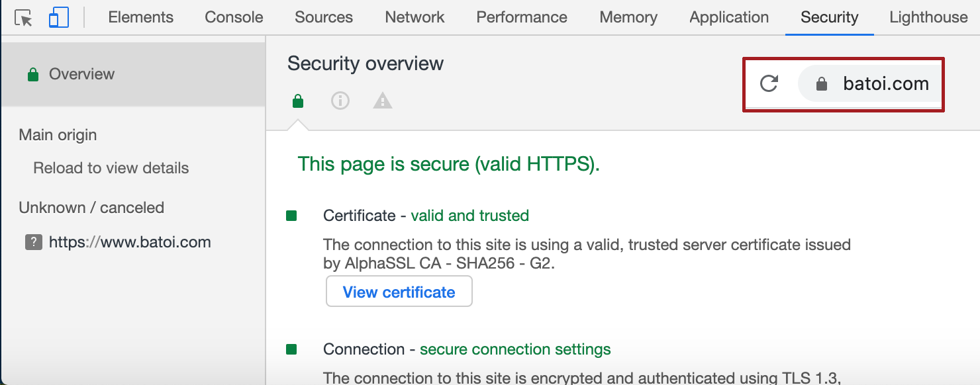Click the padlock next to batoi.com
The width and height of the screenshot is (980, 385).
click(822, 83)
